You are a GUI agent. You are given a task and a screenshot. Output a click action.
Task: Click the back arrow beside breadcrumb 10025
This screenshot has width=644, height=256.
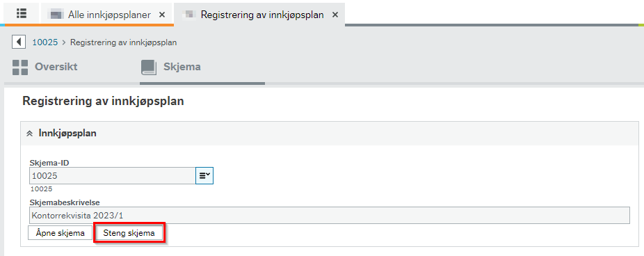tap(19, 42)
